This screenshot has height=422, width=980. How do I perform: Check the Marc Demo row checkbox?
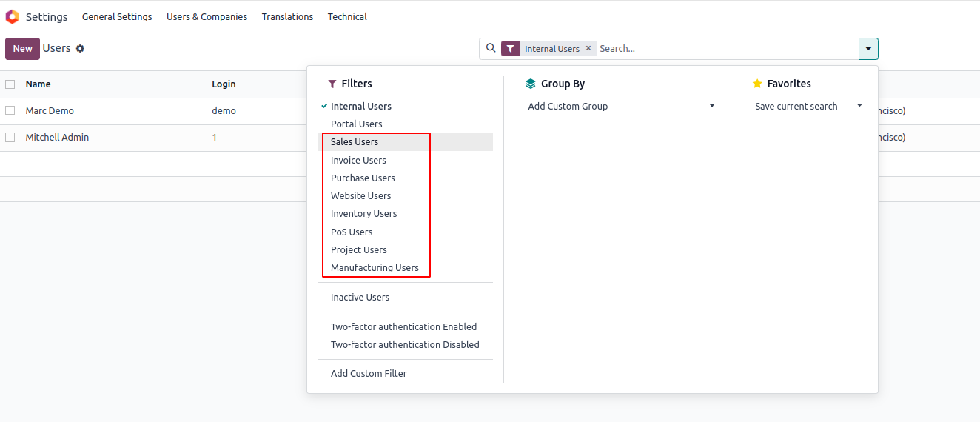point(10,110)
